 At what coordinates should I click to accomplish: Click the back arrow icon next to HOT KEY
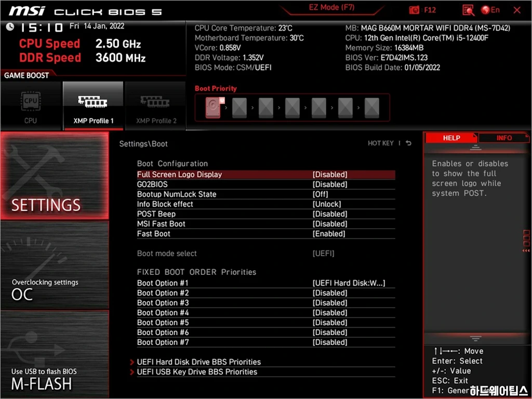[x=408, y=143]
